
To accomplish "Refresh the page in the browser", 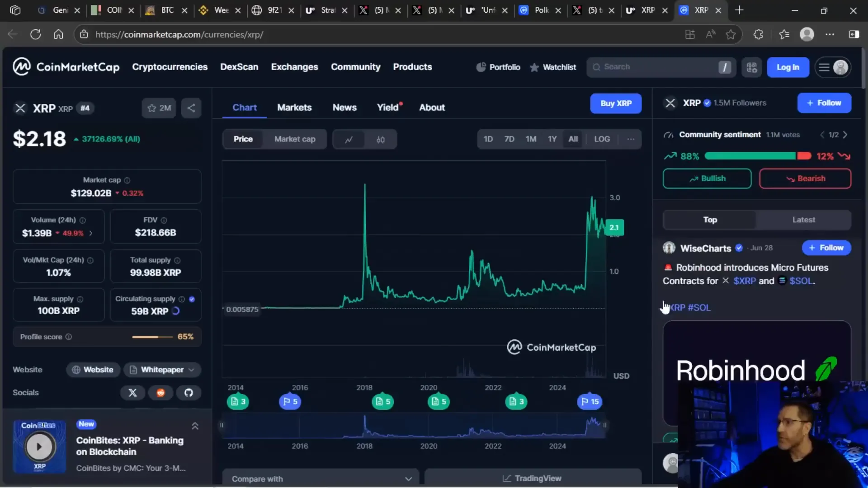I will tap(35, 34).
